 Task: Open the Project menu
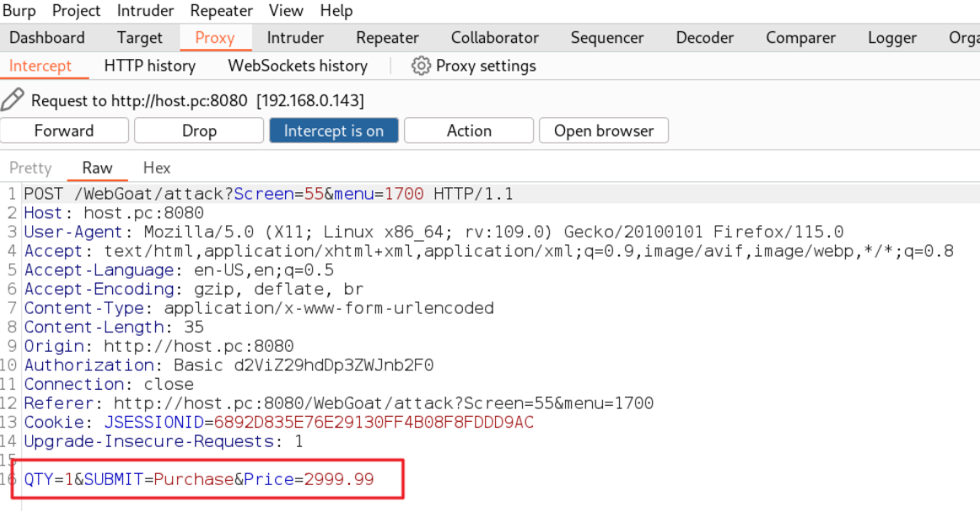point(76,11)
